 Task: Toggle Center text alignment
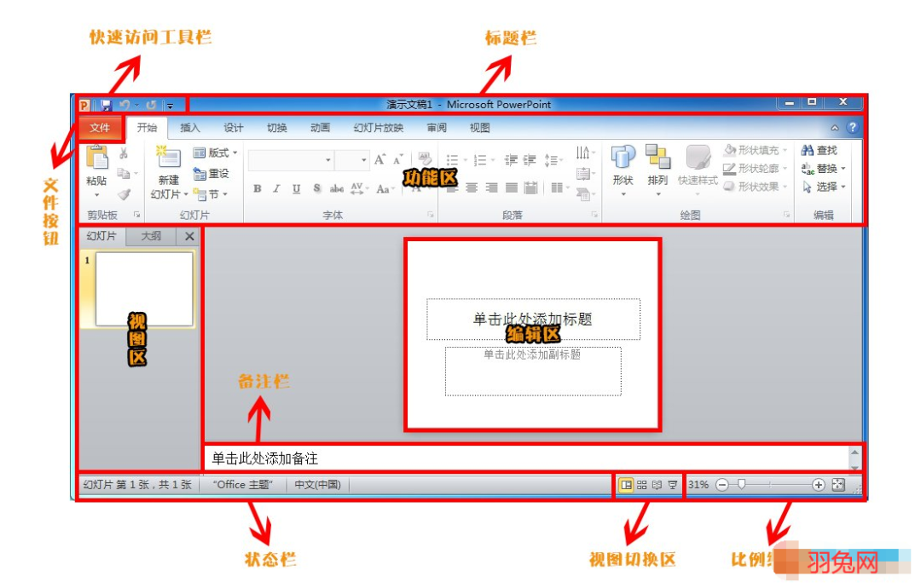(x=472, y=187)
